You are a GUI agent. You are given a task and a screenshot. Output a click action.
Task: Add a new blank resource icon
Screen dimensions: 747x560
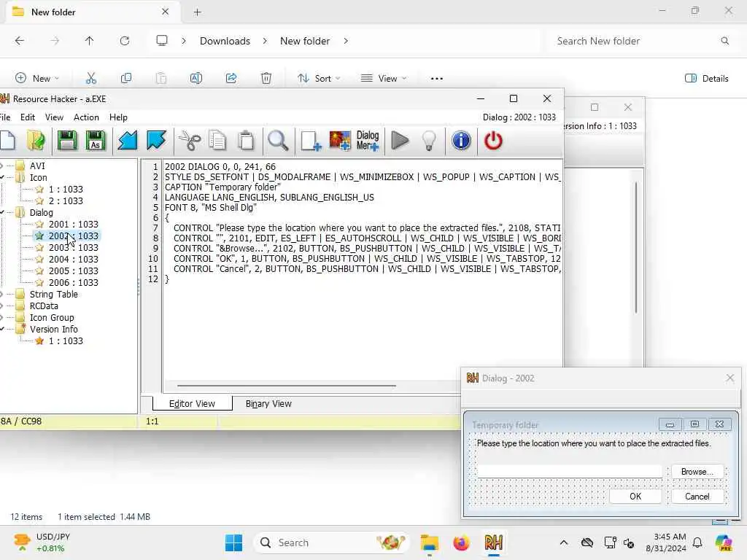311,141
